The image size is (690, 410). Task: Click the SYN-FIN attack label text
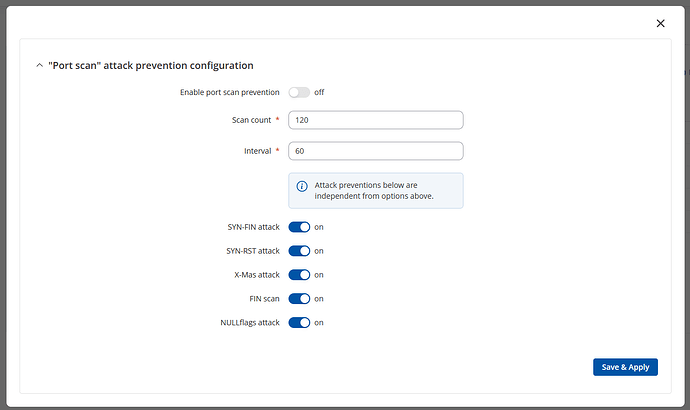254,227
